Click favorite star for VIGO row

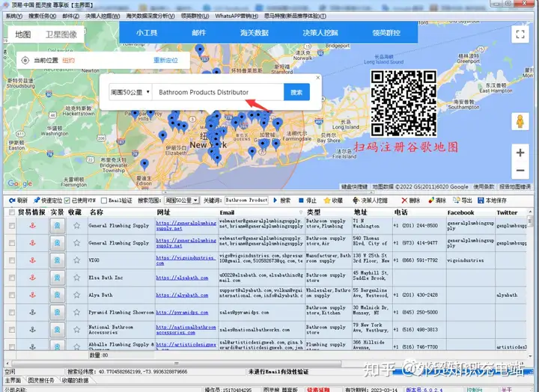(76, 260)
